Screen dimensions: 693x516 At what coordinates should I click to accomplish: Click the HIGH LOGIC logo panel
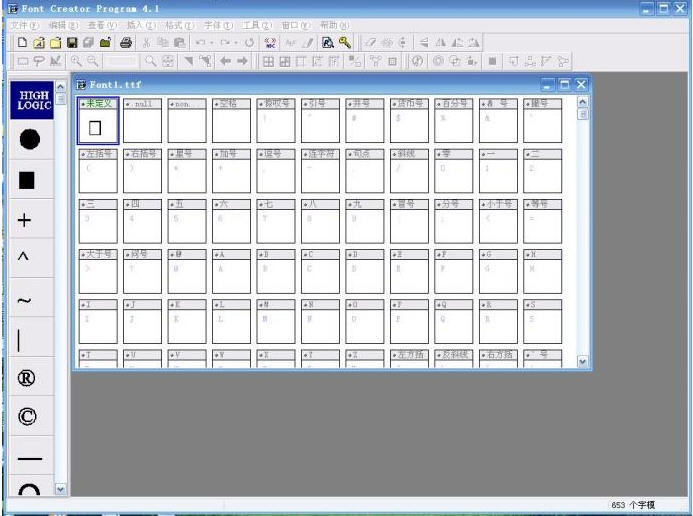(29, 99)
